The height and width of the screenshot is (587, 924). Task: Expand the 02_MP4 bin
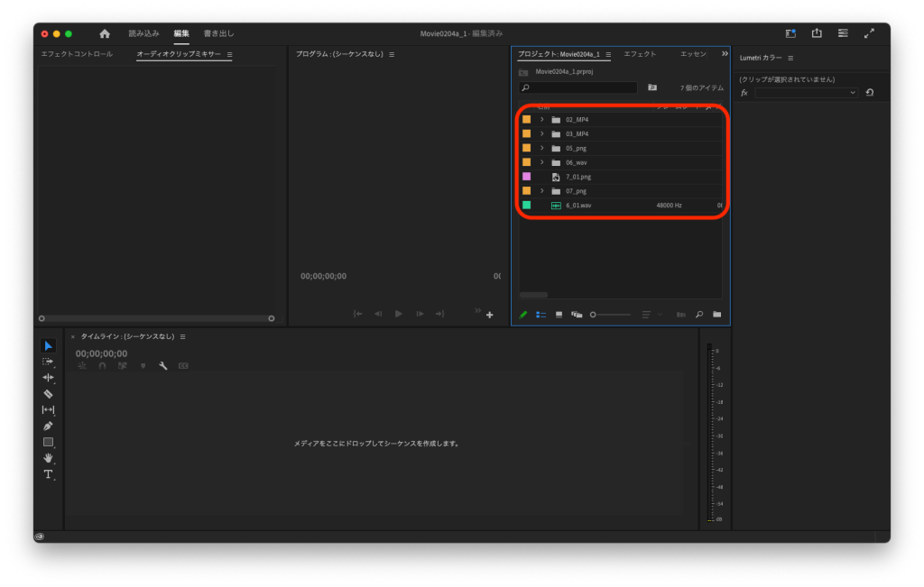541,119
